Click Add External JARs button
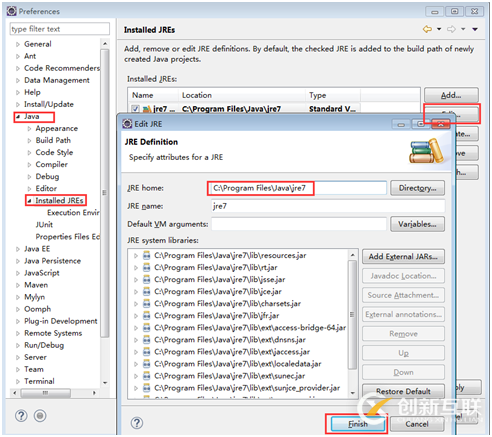492x437 pixels. (x=403, y=257)
